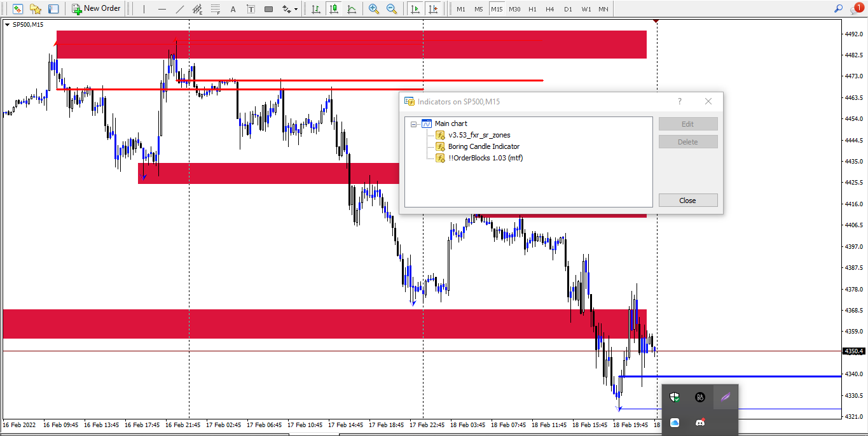868x436 pixels.
Task: Switch to M30 timeframe
Action: 514,9
